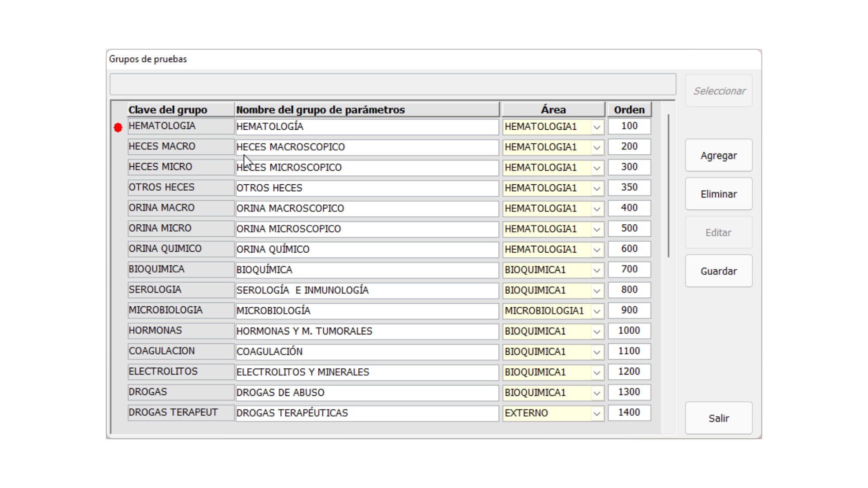Exit using the Salir button
Screen dimensions: 868x488
click(x=718, y=418)
